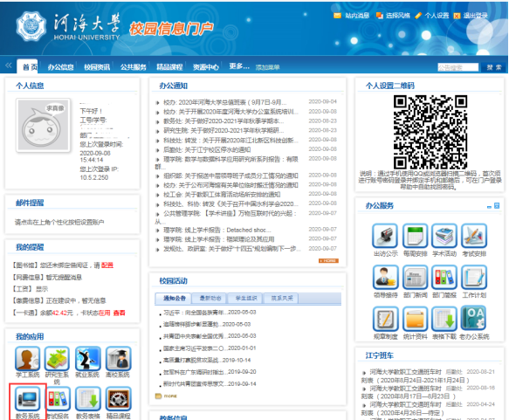The image size is (509, 420).
Task: Click the 公告搜索 search input field
Action: pyautogui.click(x=457, y=67)
